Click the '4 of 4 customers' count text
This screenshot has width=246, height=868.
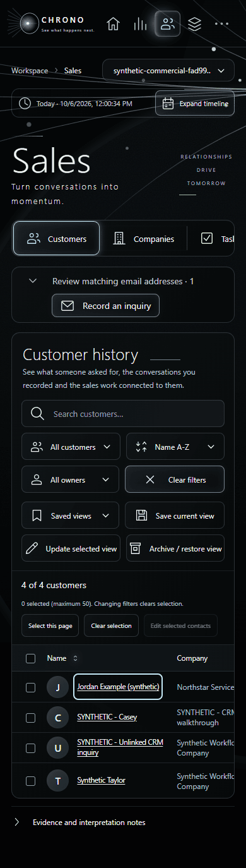pos(54,585)
